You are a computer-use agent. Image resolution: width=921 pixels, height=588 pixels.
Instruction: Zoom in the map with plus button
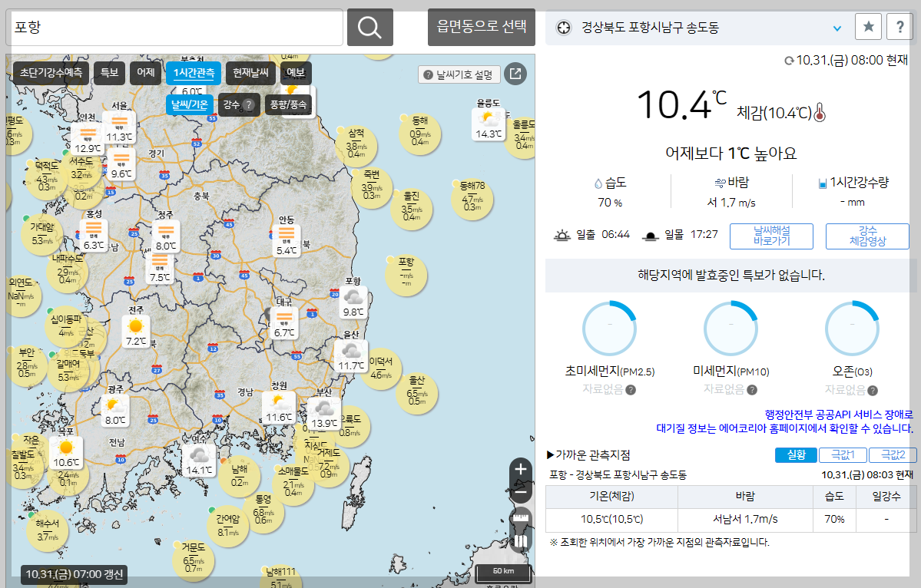point(520,469)
